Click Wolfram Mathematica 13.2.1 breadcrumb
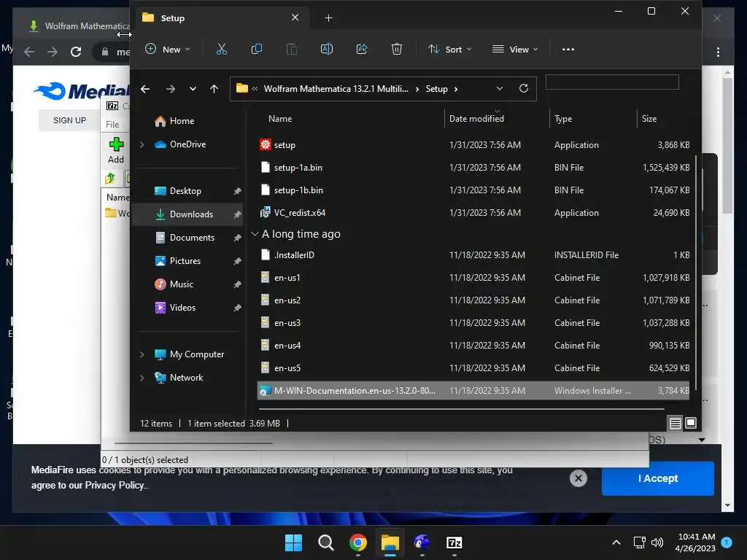747x560 pixels. coord(336,89)
